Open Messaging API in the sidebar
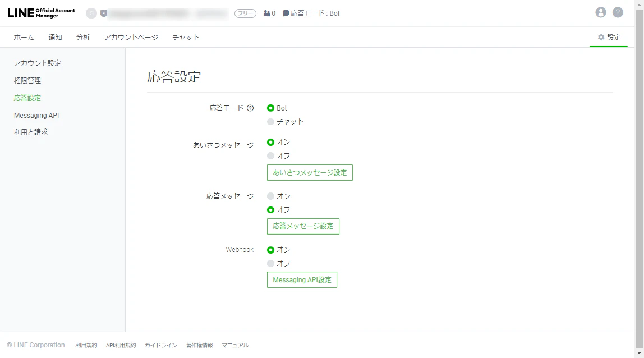644x358 pixels. click(x=36, y=116)
